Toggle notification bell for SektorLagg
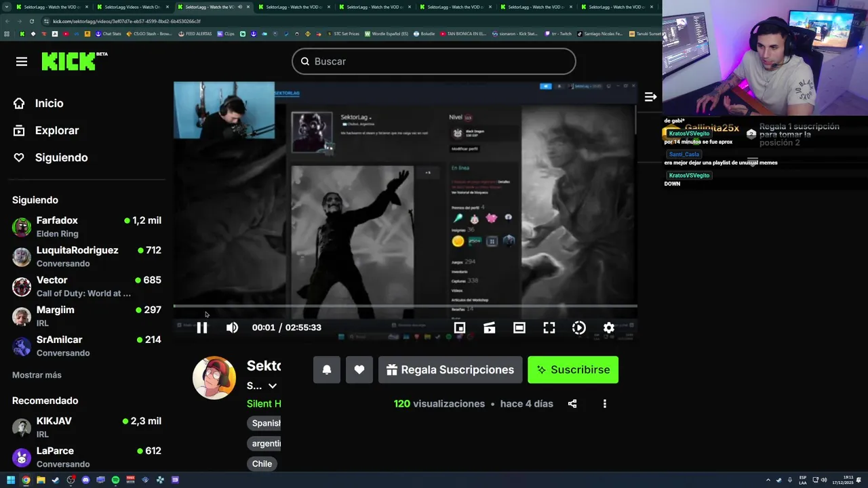Image resolution: width=868 pixels, height=488 pixels. (327, 370)
